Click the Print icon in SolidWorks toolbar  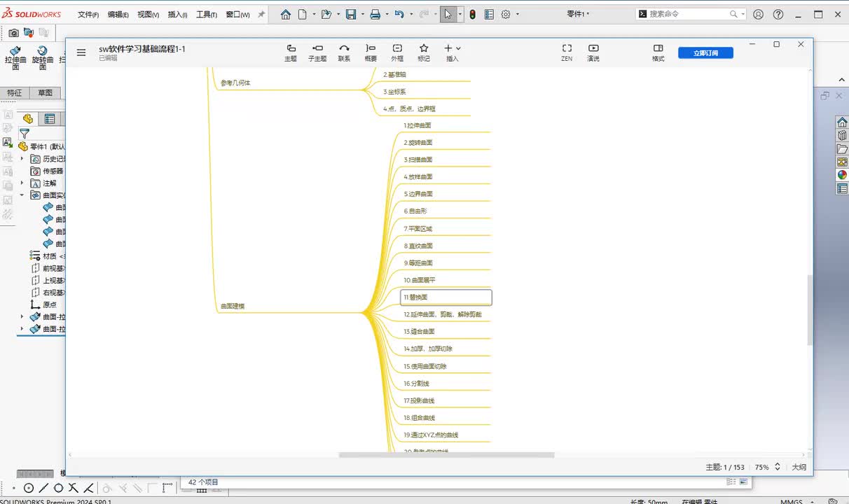click(375, 14)
